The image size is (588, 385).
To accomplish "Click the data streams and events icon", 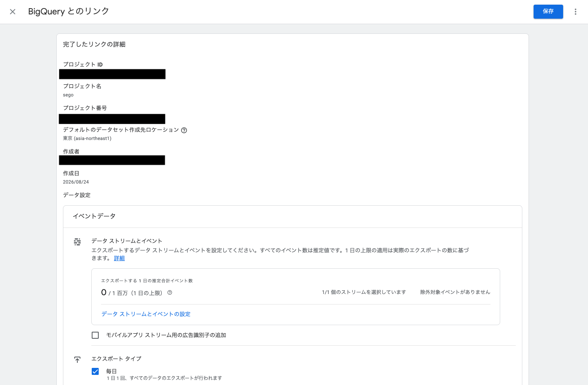I will click(x=77, y=242).
